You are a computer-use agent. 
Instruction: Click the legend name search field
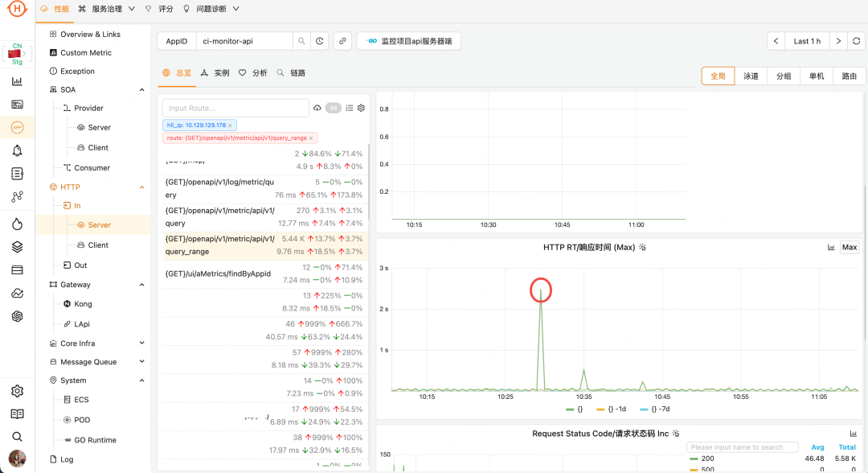tap(743, 447)
